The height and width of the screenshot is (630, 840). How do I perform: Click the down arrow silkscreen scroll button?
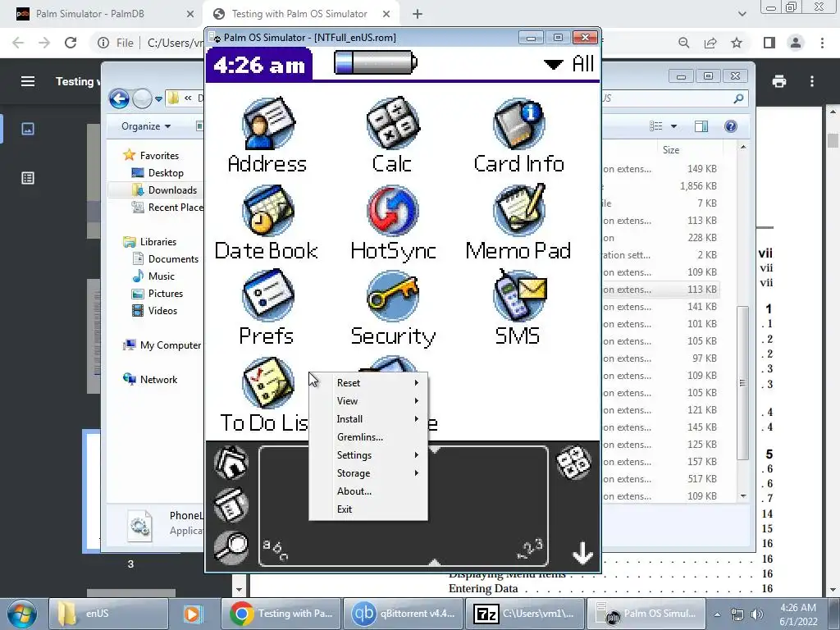[582, 554]
